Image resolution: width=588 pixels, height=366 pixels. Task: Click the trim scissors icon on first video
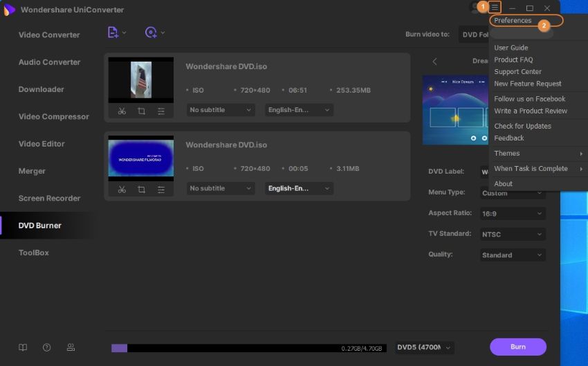(122, 111)
